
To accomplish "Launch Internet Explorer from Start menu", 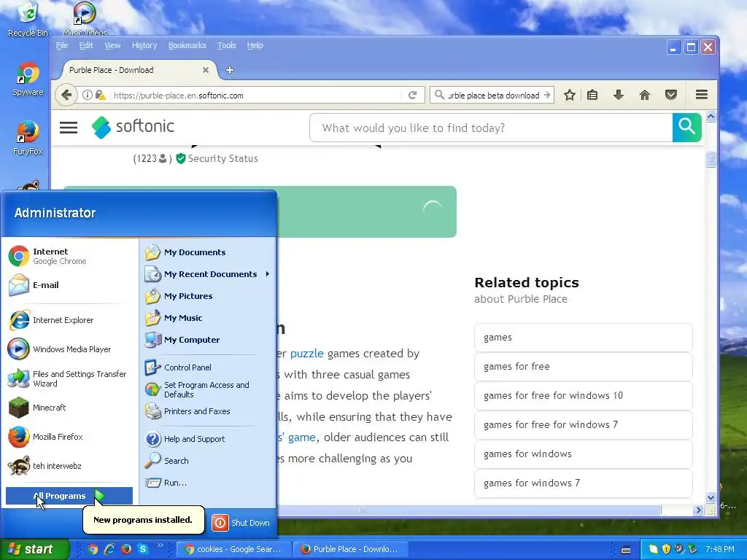I will (x=70, y=320).
